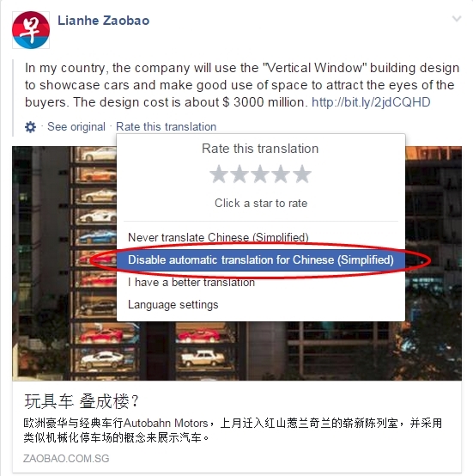The image size is (473, 476).
Task: Click the Chinese article description text
Action: pos(233,430)
